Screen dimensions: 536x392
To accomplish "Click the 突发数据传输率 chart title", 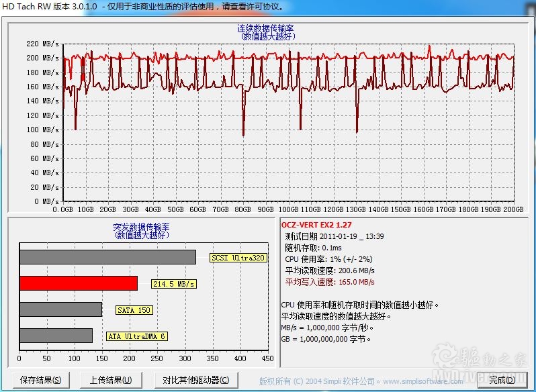I will pyautogui.click(x=141, y=227).
